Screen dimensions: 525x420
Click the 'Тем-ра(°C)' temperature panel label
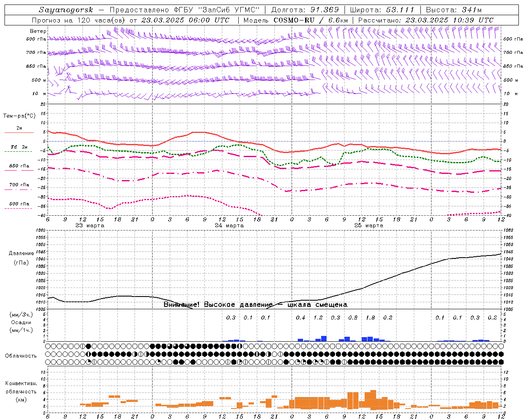point(19,116)
